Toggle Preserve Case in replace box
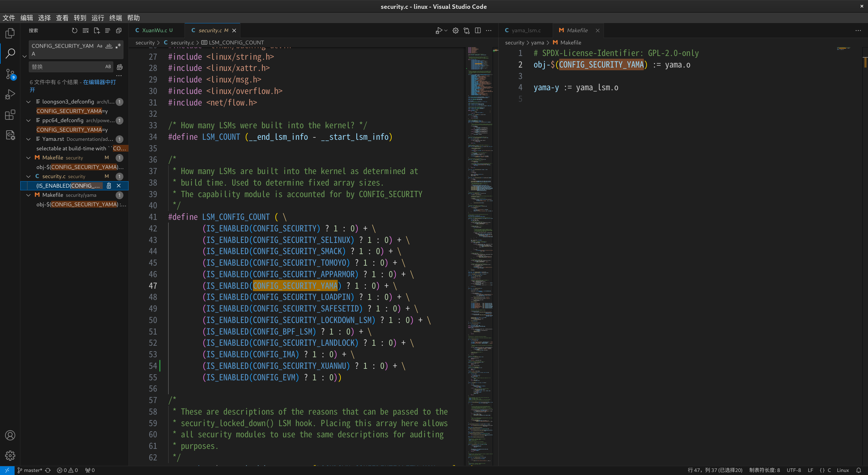The width and height of the screenshot is (868, 475). [x=108, y=67]
